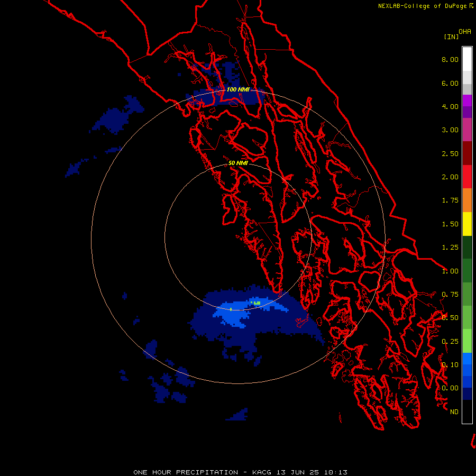Image resolution: width=476 pixels, height=476 pixels.
Task: Click the 3.00 legend value
Action: point(450,130)
